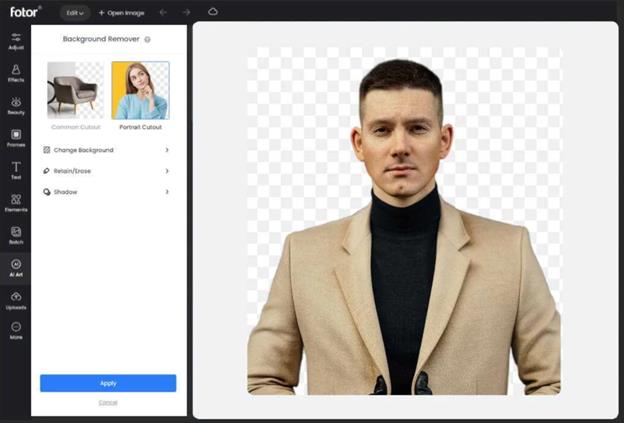Expand the Change Background option
Screen dimensions: 624x423
point(106,150)
